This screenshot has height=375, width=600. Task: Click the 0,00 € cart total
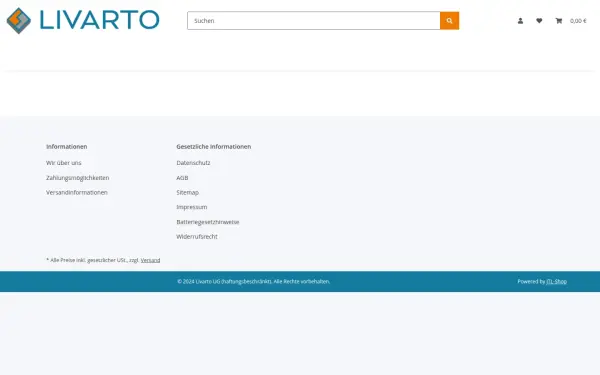point(578,21)
